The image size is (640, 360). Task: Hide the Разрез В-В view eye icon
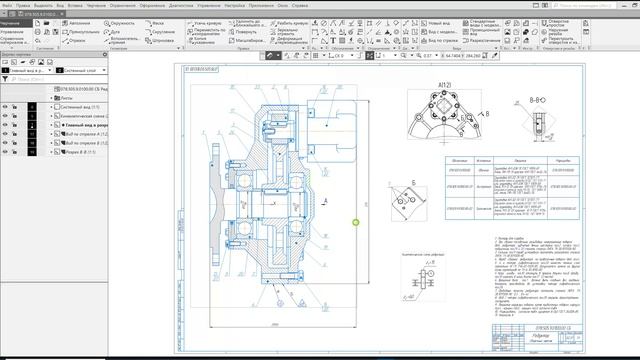(5, 152)
